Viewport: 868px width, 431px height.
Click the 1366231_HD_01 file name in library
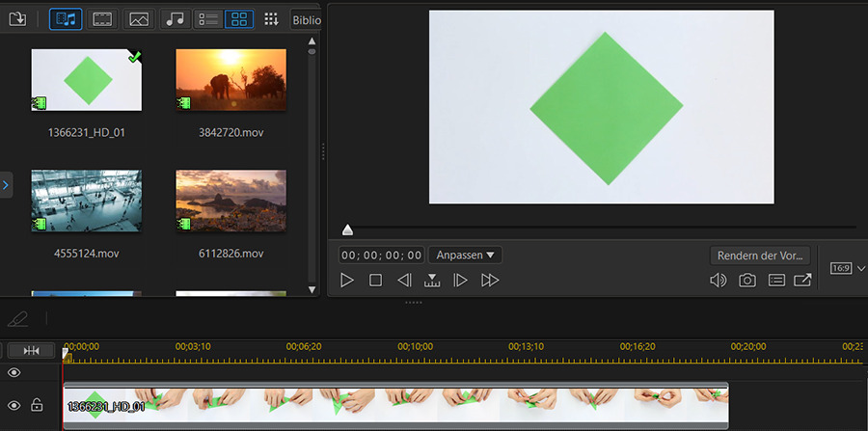coord(87,133)
